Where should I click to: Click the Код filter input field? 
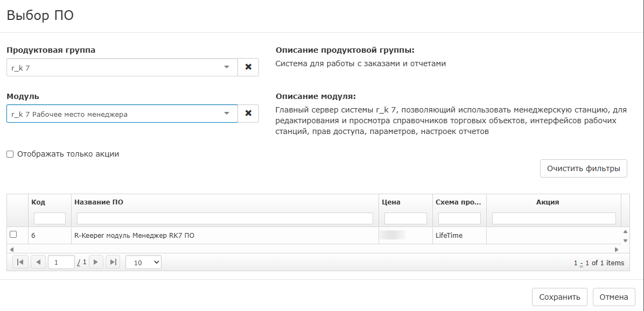click(50, 218)
